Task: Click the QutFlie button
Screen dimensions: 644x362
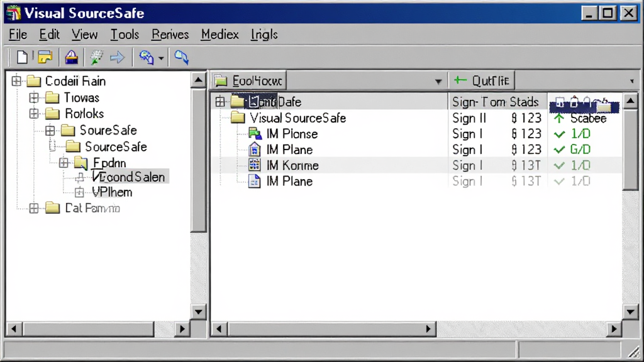Action: (x=481, y=80)
